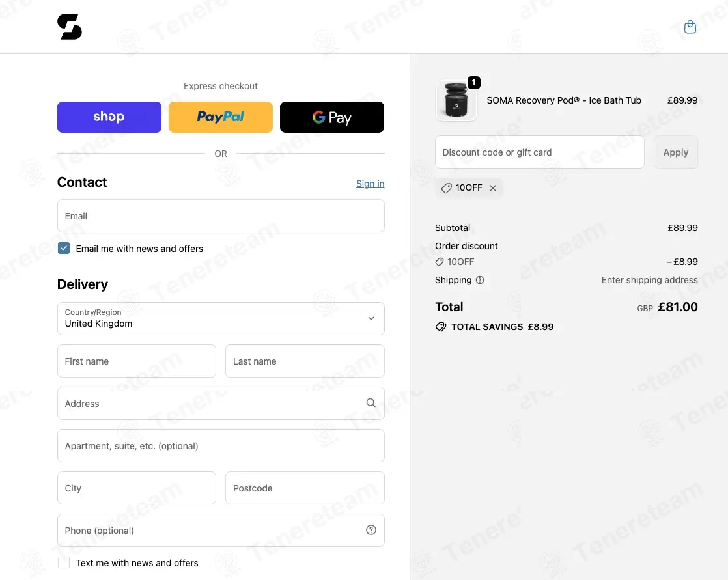Select Google Pay express checkout

pyautogui.click(x=332, y=117)
